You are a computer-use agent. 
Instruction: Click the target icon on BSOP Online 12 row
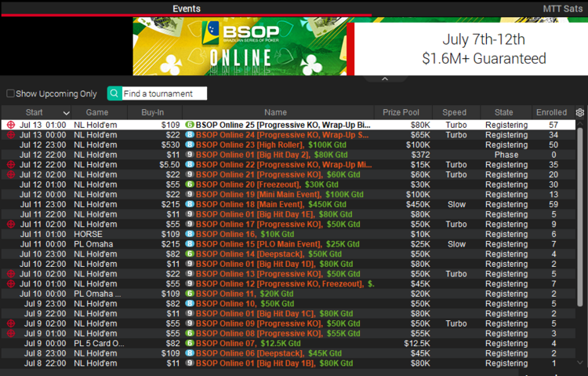[x=11, y=283]
